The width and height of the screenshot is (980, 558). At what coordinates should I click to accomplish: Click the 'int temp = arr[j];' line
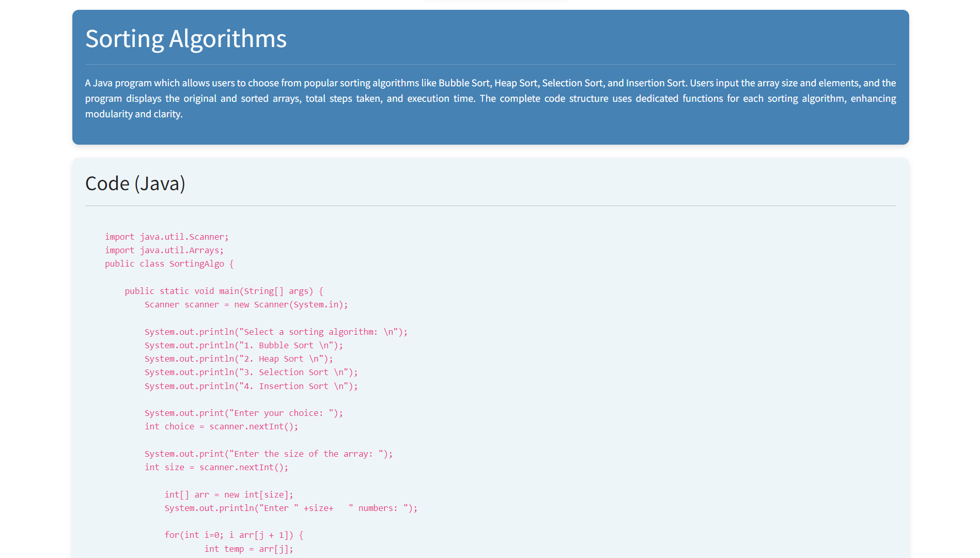click(248, 549)
